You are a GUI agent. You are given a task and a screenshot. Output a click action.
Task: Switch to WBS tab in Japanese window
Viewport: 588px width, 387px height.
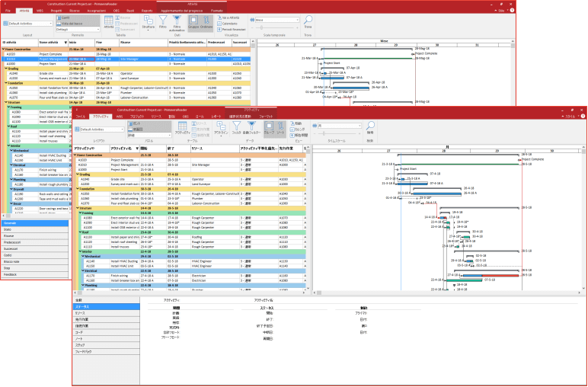click(x=120, y=117)
